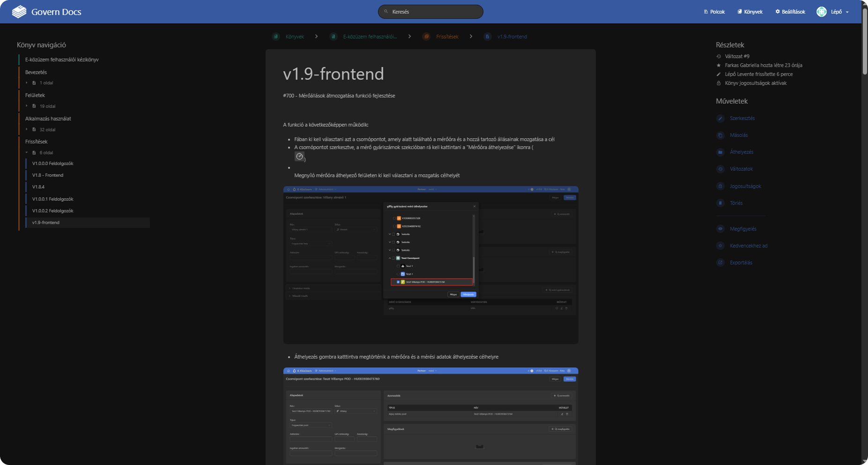Go to Frissítések breadcrumb link
The width and height of the screenshot is (868, 465).
coord(447,37)
